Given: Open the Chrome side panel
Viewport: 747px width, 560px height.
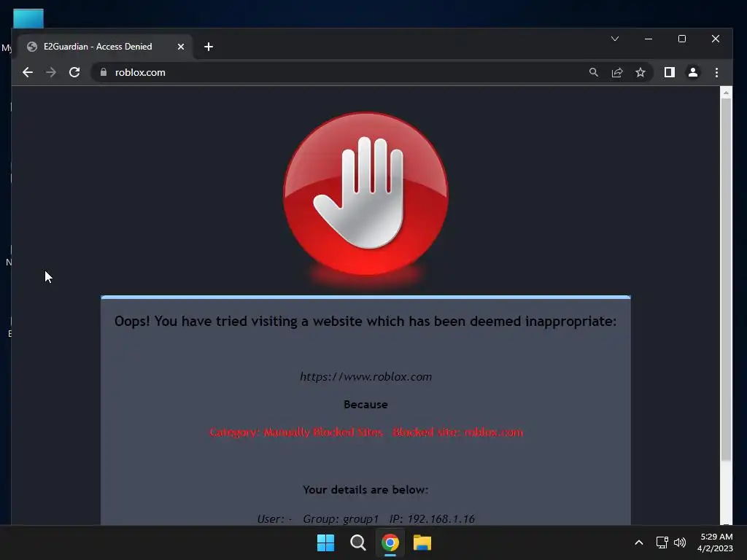Looking at the screenshot, I should point(670,72).
